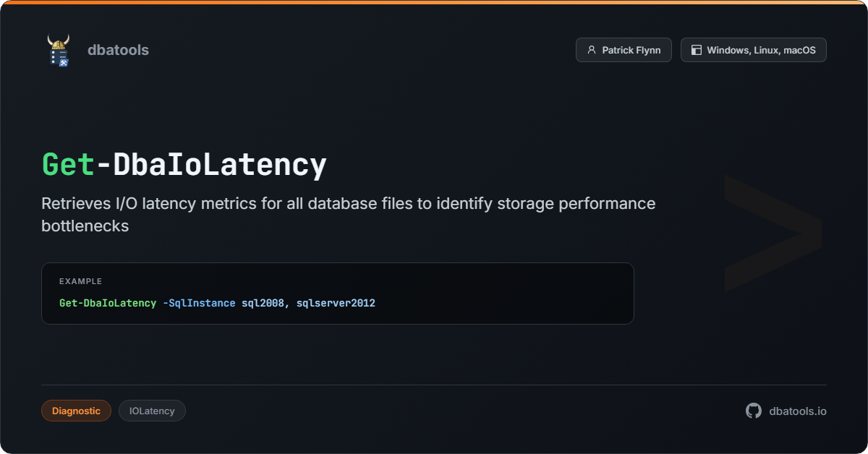The width and height of the screenshot is (868, 454).
Task: Click the I/O latency description text
Action: (x=349, y=214)
